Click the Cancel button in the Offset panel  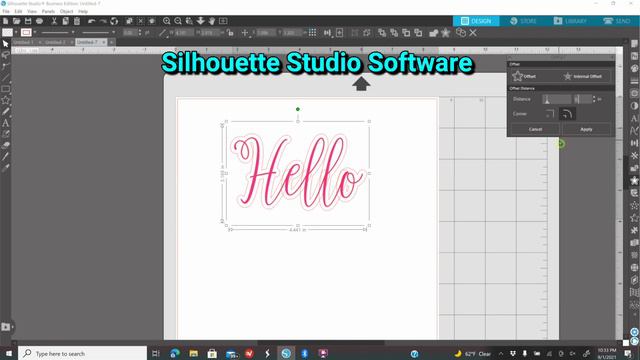pos(536,129)
